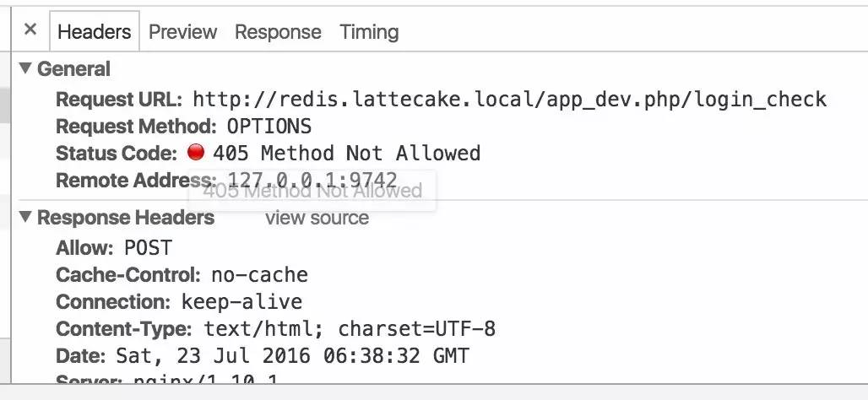868x400 pixels.
Task: Click the OPTIONS request method value
Action: click(x=269, y=127)
